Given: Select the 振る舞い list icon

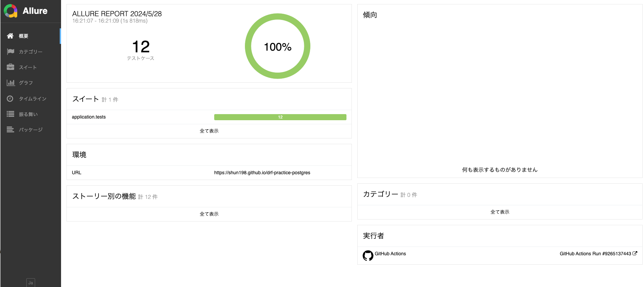Looking at the screenshot, I should 10,114.
